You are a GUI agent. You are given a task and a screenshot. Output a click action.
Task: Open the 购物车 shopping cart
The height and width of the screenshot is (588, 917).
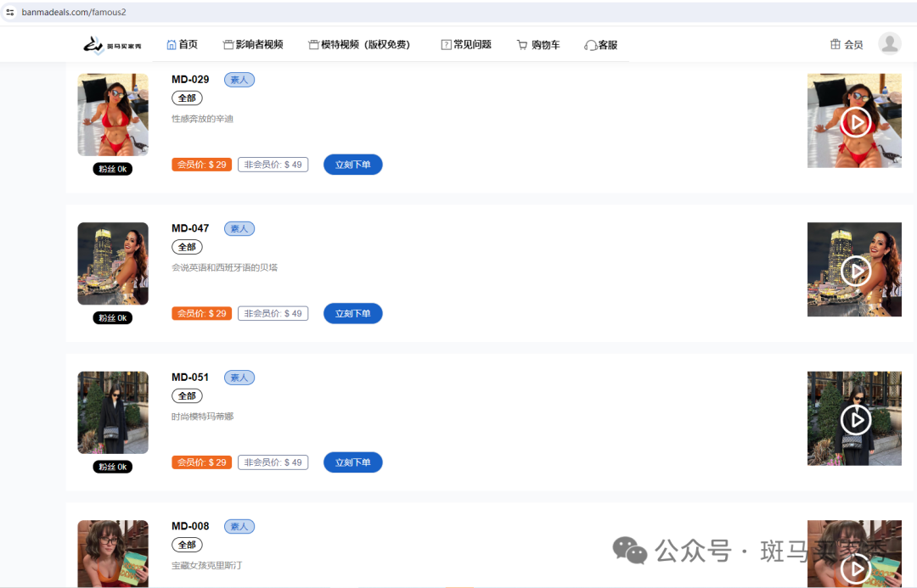pyautogui.click(x=538, y=44)
